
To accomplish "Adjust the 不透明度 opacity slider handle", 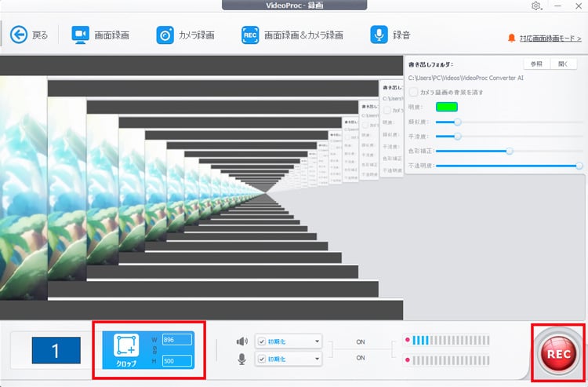I will coord(579,166).
